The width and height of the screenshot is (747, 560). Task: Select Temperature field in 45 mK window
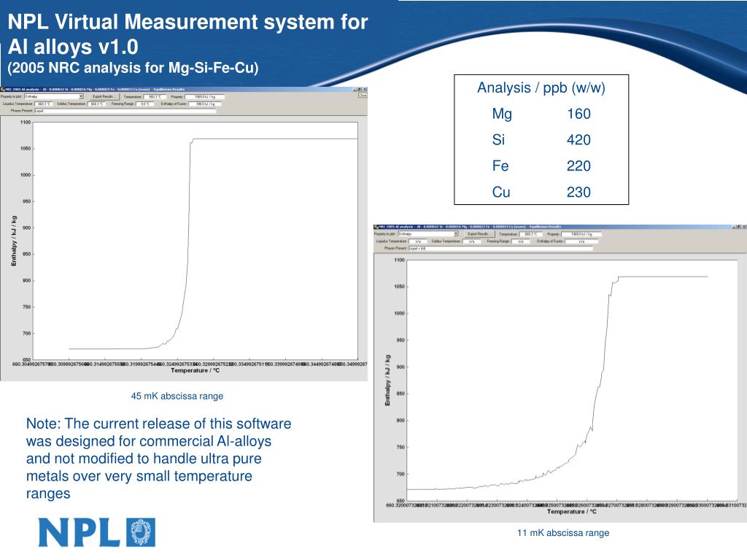(x=155, y=97)
